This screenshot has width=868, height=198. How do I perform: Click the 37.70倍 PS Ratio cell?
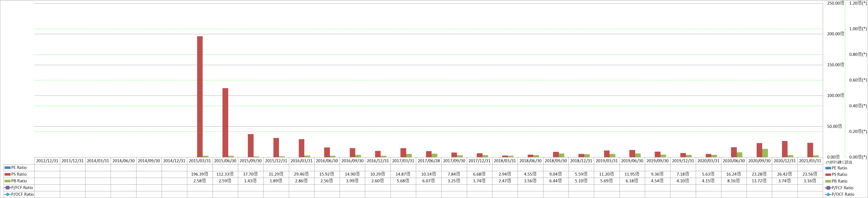tap(251, 174)
